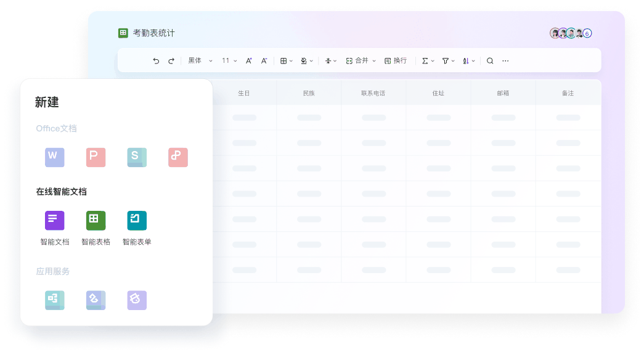Select the 民族 column header

[x=309, y=93]
